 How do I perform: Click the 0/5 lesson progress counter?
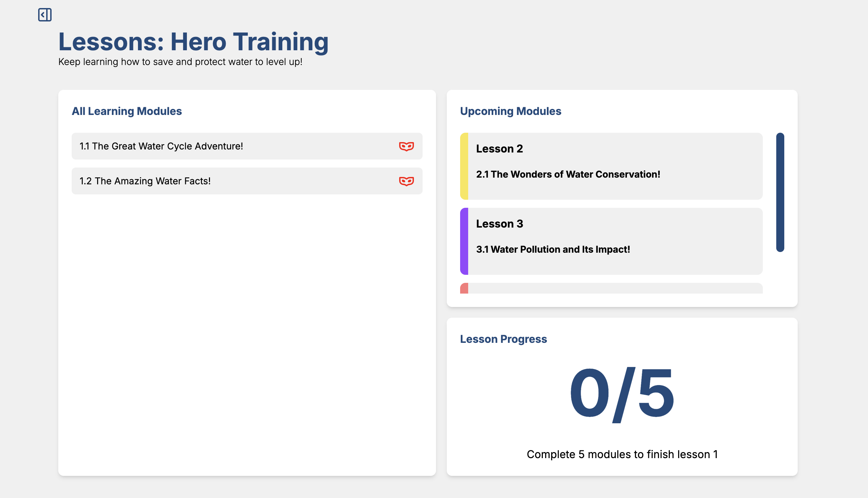coord(622,393)
